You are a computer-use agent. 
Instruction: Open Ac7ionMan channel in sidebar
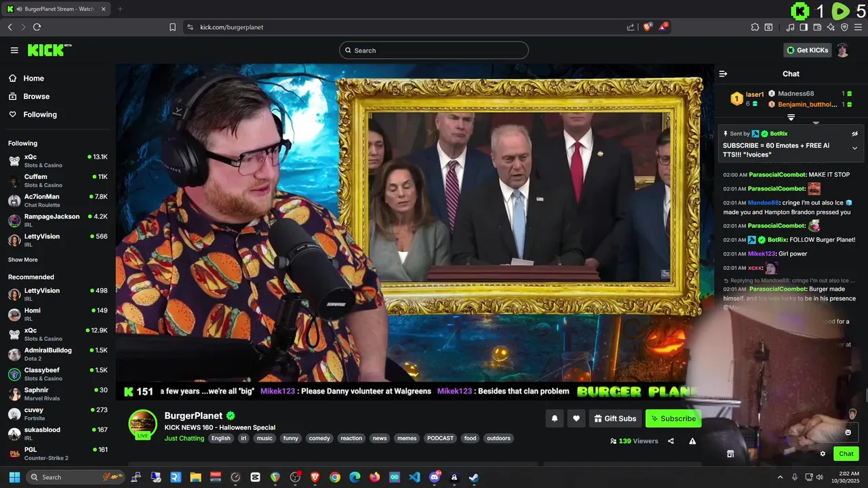point(58,201)
